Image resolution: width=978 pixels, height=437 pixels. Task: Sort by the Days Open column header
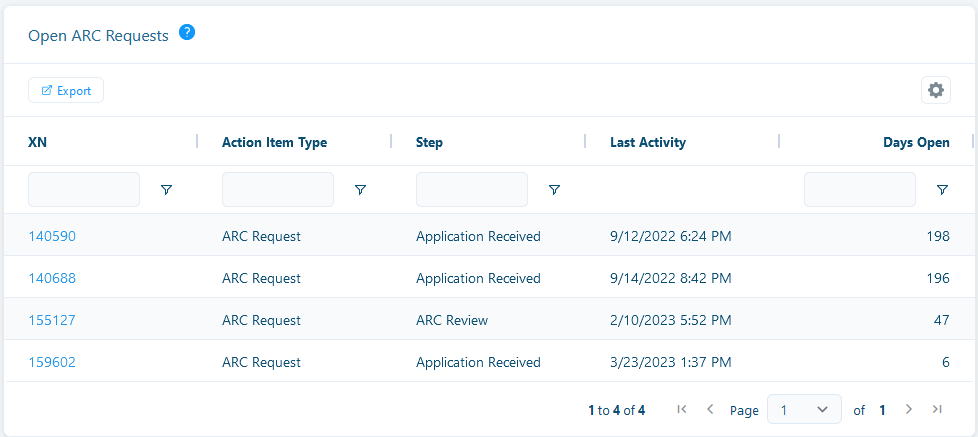916,142
